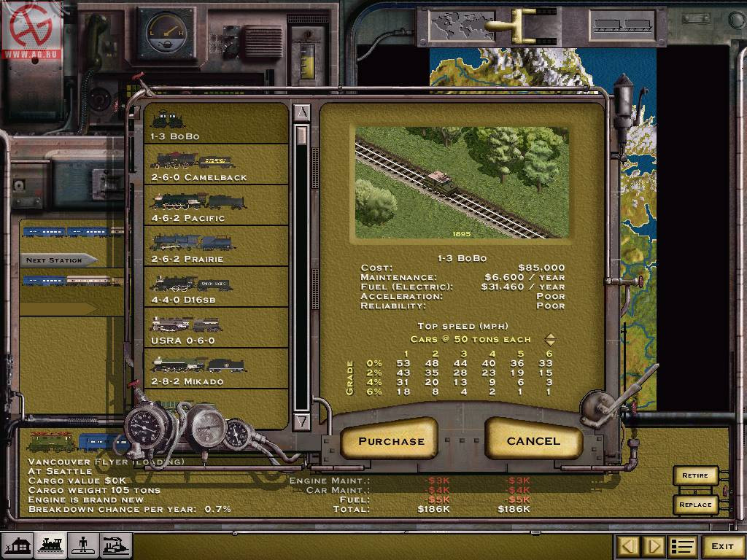Screen dimensions: 747x560
Task: Click the 'At Seattle' location text
Action: 60,471
